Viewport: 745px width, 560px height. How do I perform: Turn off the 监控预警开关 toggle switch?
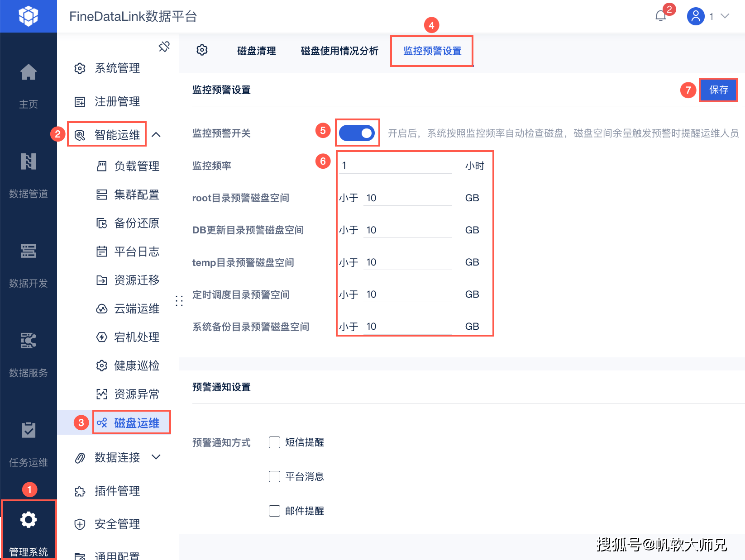click(357, 133)
